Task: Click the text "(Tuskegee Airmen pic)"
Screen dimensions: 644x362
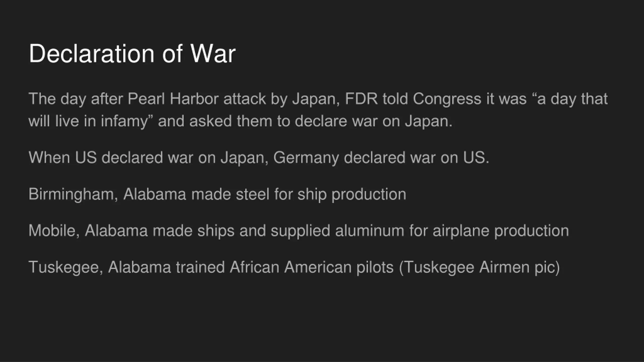Action: (x=479, y=267)
